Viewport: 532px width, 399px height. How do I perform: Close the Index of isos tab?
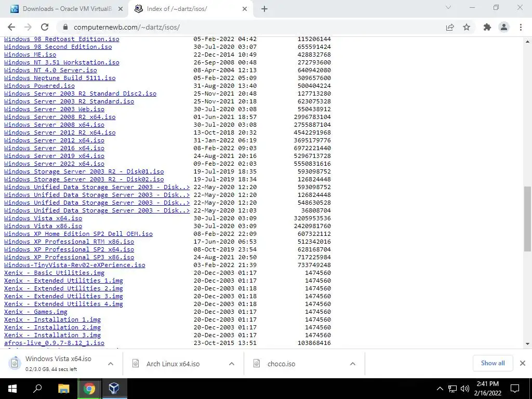pyautogui.click(x=245, y=9)
